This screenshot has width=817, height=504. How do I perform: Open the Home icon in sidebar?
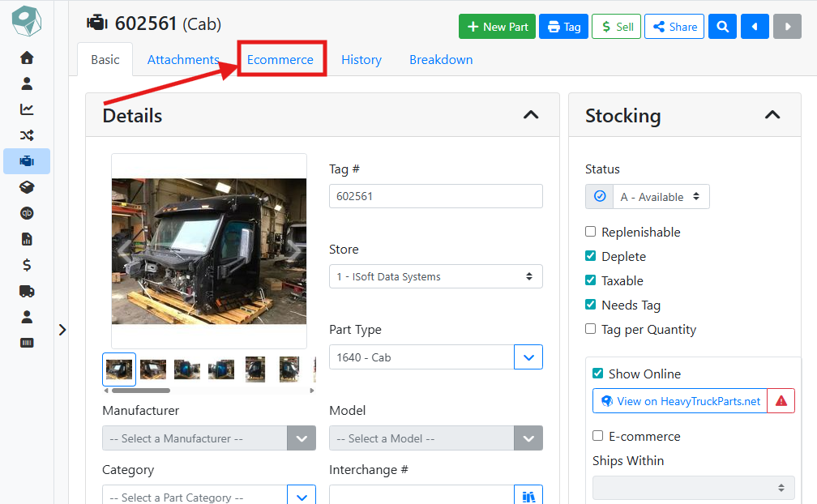click(x=27, y=58)
